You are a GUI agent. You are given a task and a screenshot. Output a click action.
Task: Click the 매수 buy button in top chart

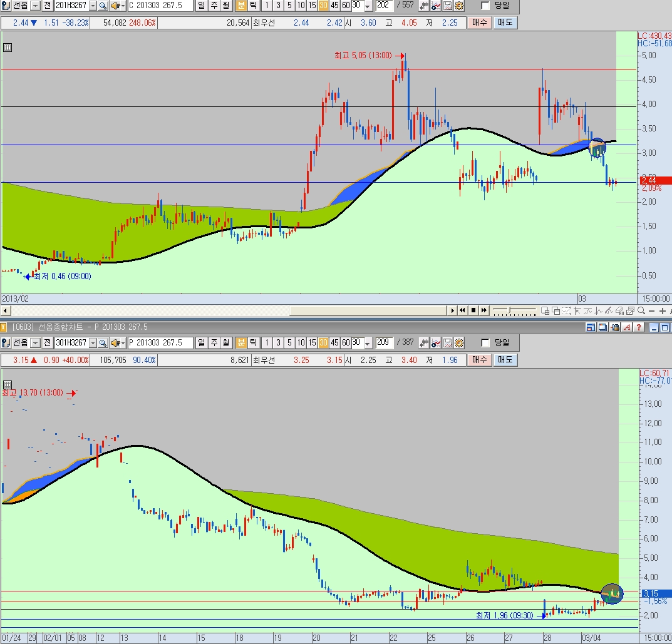(x=480, y=23)
